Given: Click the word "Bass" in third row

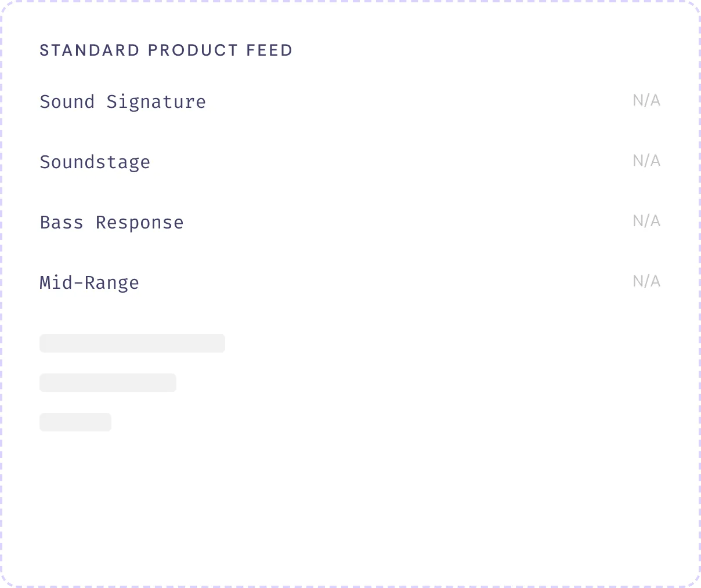Looking at the screenshot, I should pyautogui.click(x=62, y=223).
